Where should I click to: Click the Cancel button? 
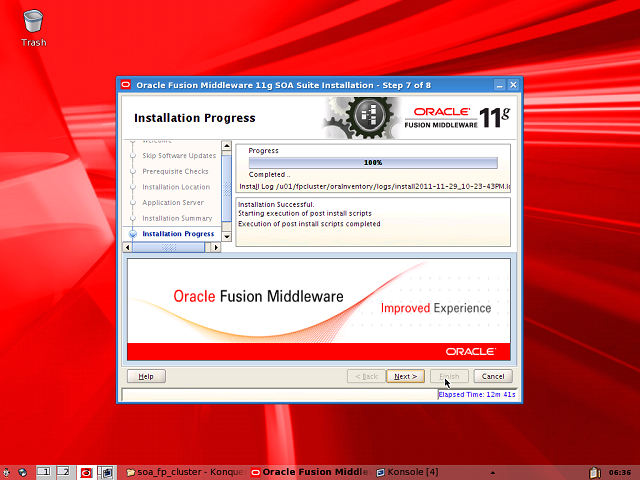(493, 376)
